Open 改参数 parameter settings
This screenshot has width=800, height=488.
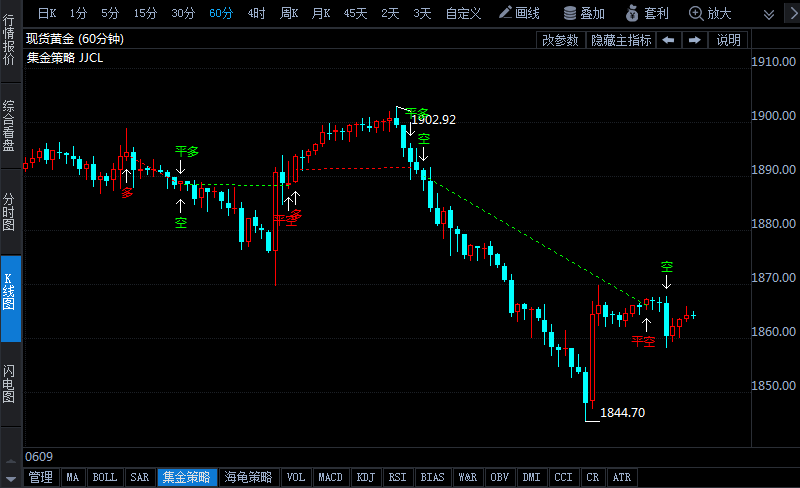click(560, 40)
